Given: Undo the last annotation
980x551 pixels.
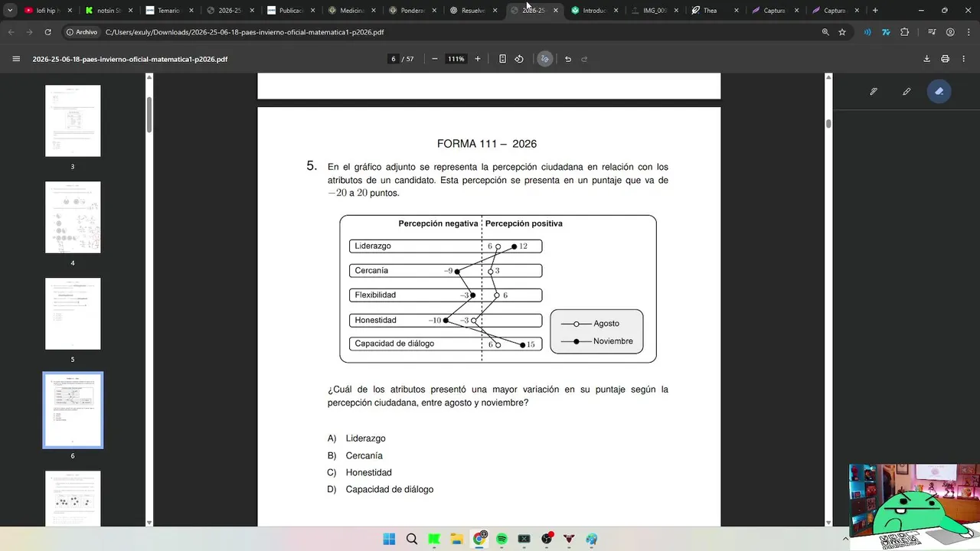Looking at the screenshot, I should [568, 59].
